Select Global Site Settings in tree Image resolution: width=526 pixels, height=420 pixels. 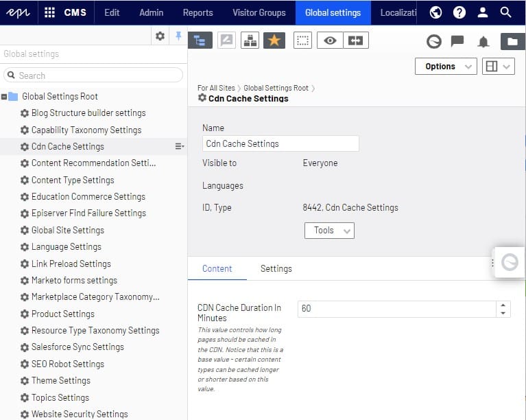click(67, 230)
